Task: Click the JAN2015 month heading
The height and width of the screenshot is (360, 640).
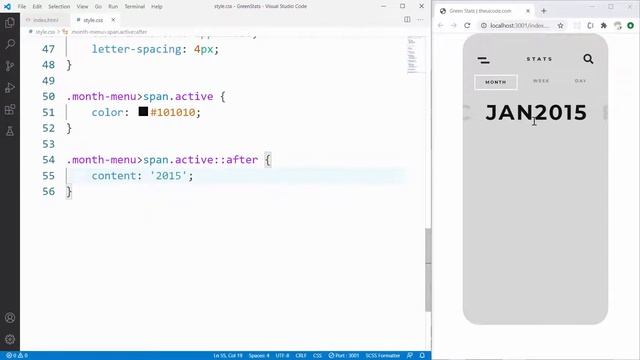Action: [x=536, y=112]
